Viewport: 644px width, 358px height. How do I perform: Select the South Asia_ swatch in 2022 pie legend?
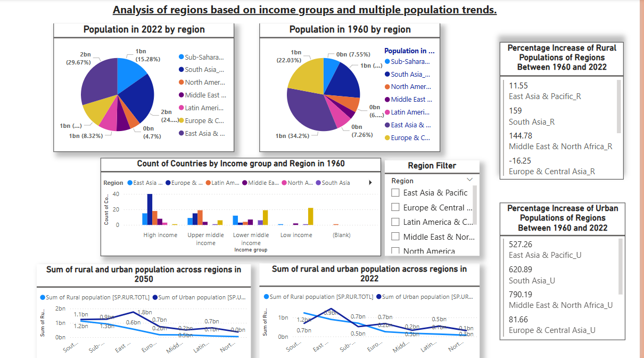pos(181,70)
